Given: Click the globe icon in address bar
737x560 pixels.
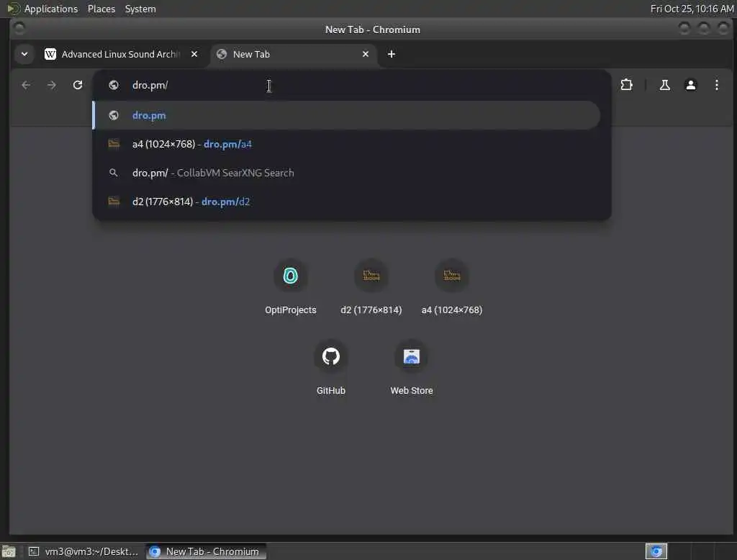Looking at the screenshot, I should pyautogui.click(x=113, y=85).
